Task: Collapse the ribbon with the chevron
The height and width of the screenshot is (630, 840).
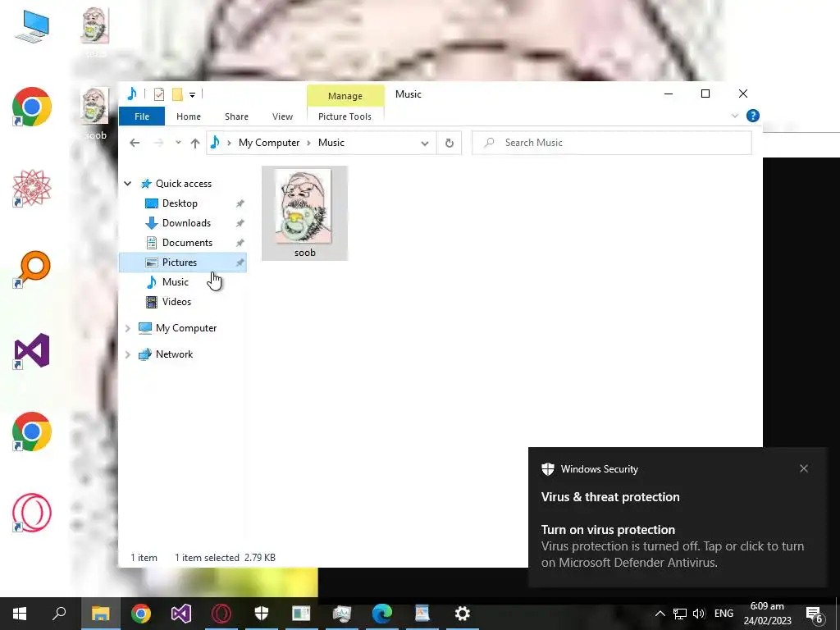Action: pos(734,116)
